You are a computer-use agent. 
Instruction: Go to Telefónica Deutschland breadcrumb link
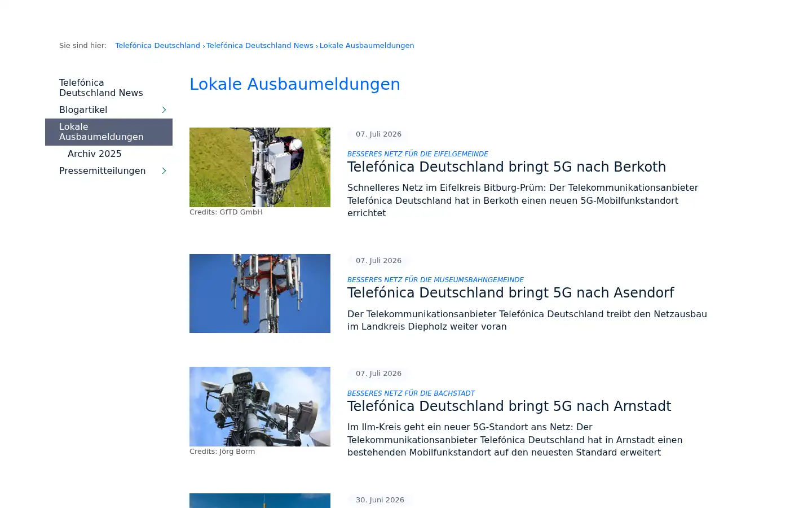click(x=157, y=46)
